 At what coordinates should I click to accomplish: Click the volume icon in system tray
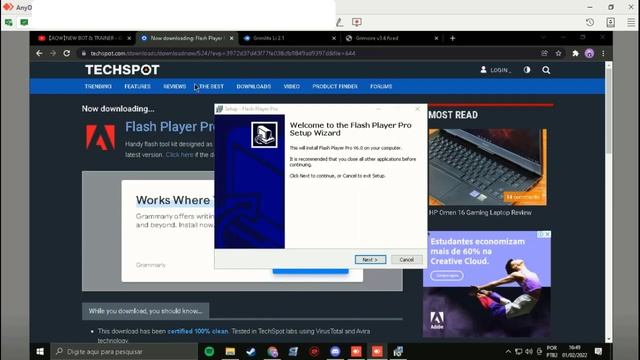(529, 351)
